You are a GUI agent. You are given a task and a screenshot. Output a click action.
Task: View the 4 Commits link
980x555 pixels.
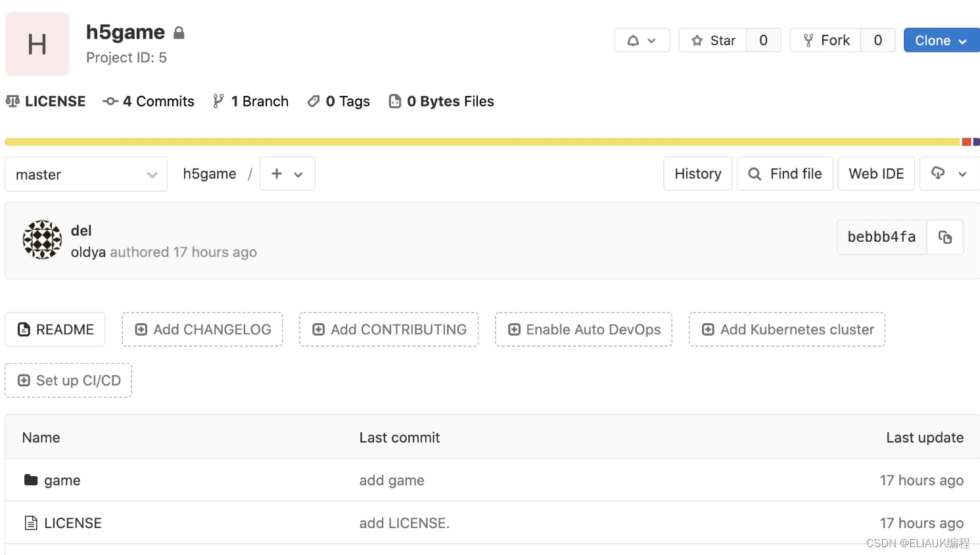click(149, 102)
